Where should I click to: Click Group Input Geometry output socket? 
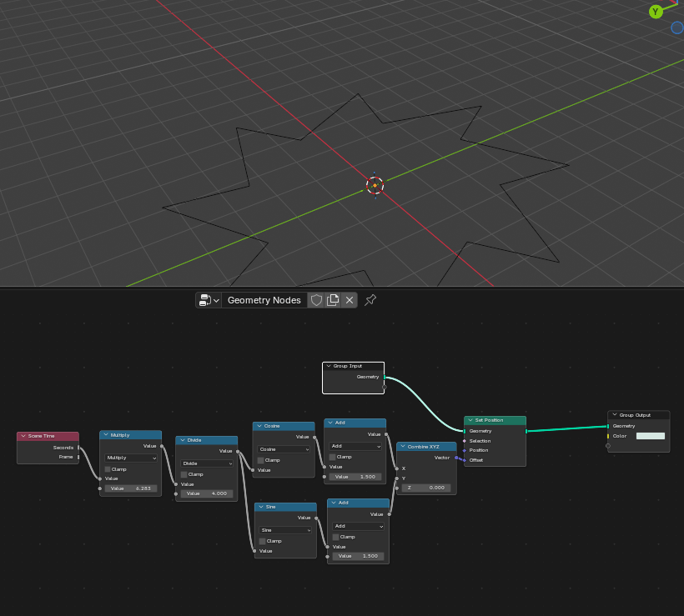tap(385, 377)
